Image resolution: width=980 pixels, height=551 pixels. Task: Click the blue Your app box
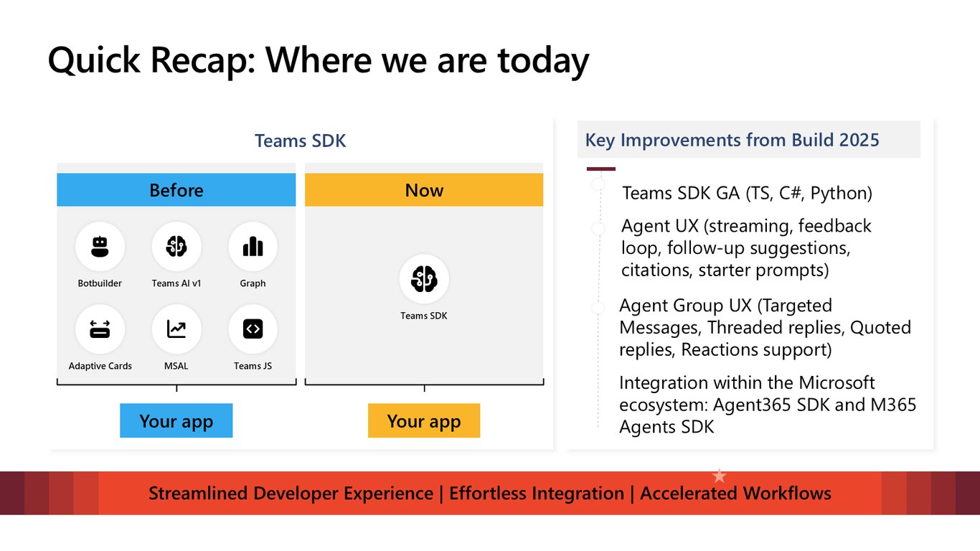pyautogui.click(x=176, y=420)
